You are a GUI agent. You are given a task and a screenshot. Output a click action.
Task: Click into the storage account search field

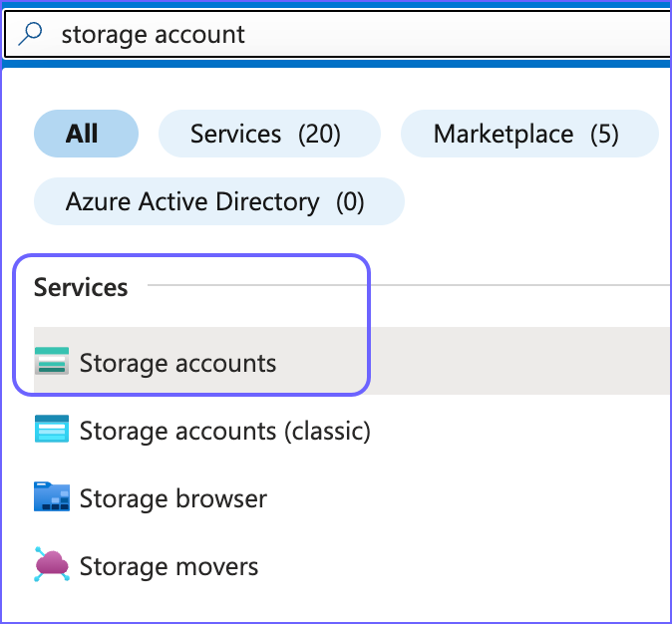tap(337, 34)
